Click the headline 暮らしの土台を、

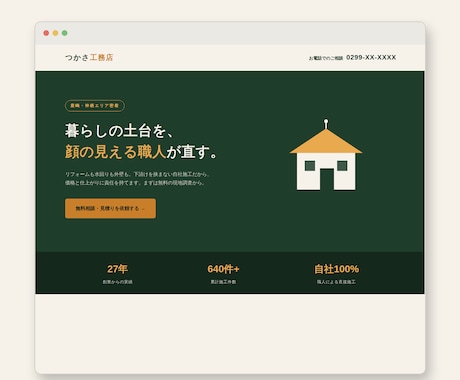(119, 131)
